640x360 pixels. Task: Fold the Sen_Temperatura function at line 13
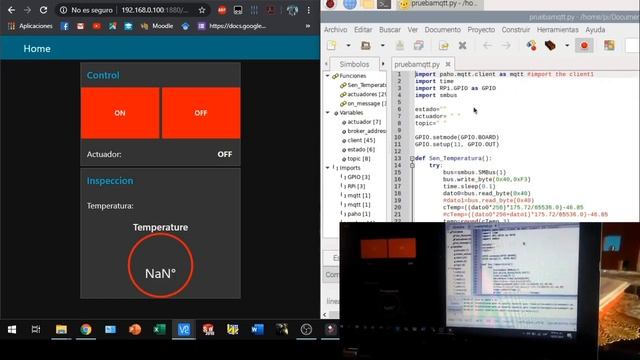point(412,158)
